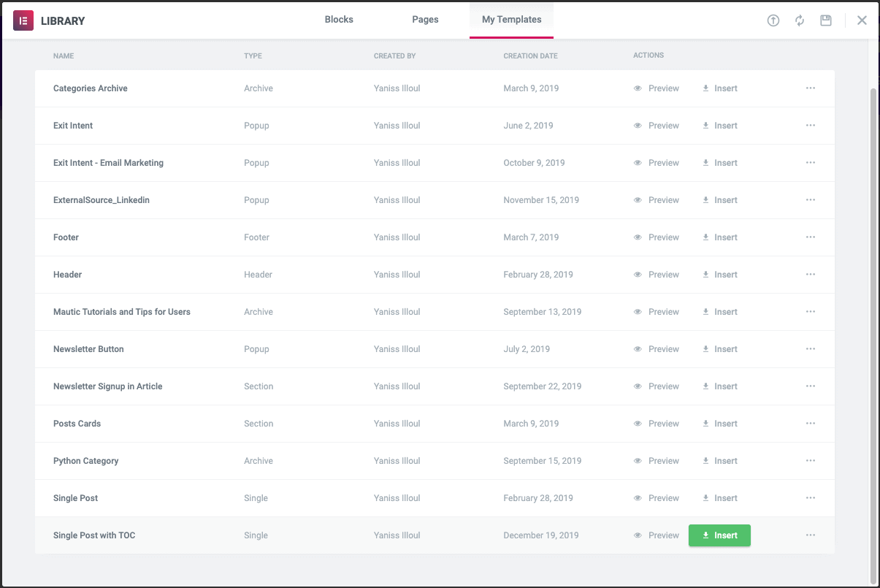This screenshot has height=588, width=880.
Task: Select the Mautic Tutorials and Tips for Users name
Action: click(122, 312)
